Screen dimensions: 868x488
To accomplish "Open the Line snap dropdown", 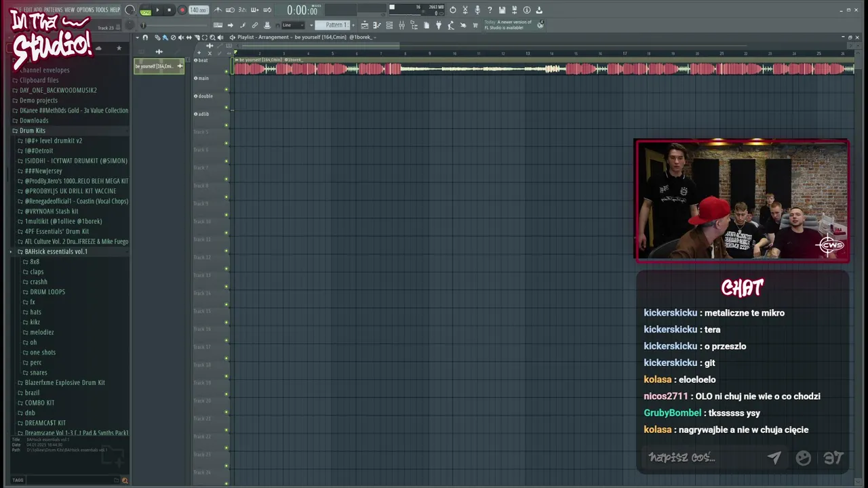I will (x=293, y=25).
